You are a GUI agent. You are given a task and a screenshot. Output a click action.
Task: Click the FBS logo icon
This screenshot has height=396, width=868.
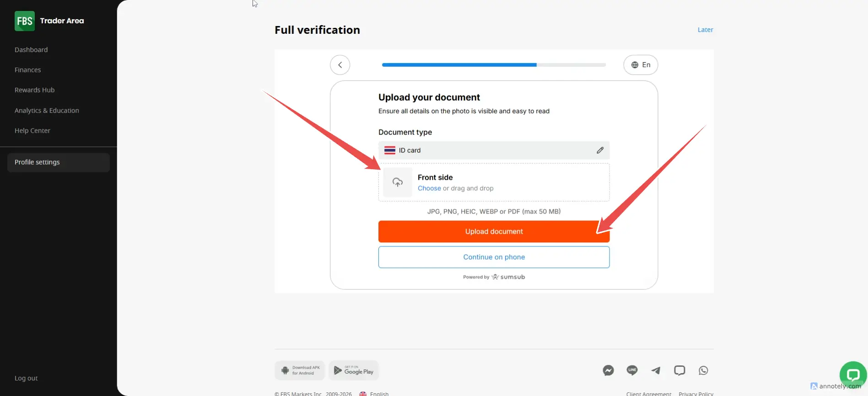(x=24, y=21)
